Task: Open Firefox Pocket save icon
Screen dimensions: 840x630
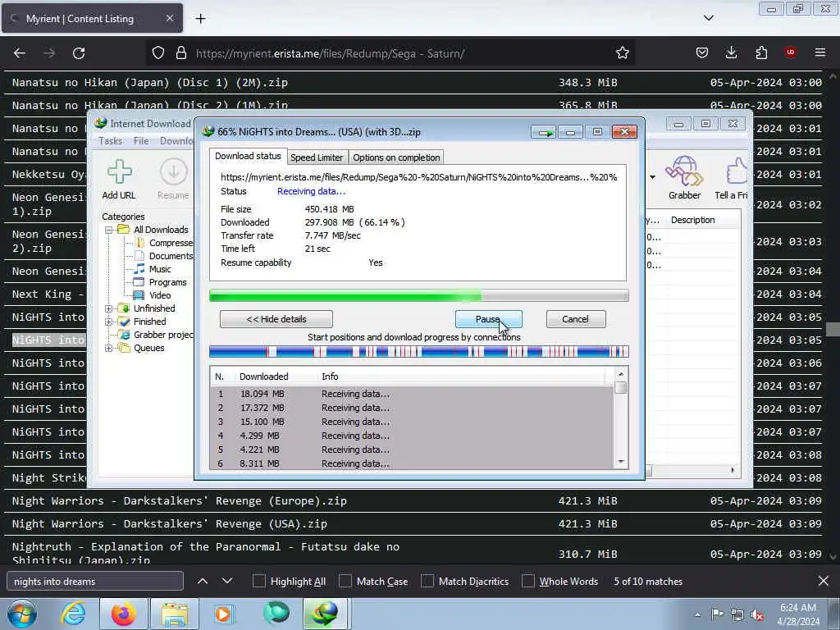Action: pos(702,52)
